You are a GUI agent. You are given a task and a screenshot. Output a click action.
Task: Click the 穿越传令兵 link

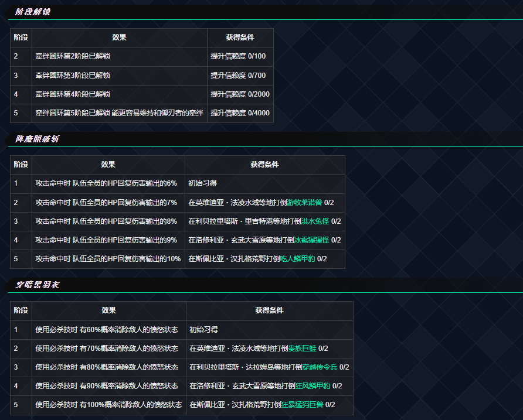(x=321, y=367)
